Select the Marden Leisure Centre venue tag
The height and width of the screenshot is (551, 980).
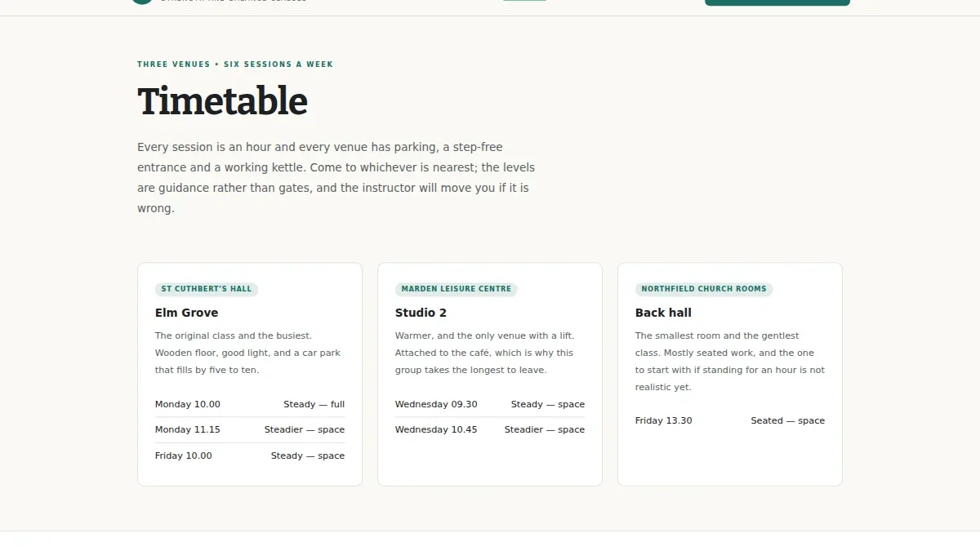pos(457,289)
